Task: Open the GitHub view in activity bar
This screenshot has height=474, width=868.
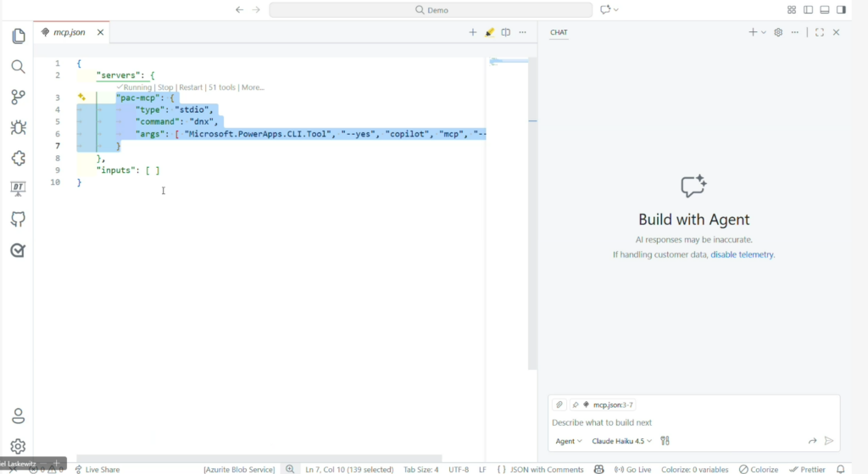Action: tap(18, 219)
